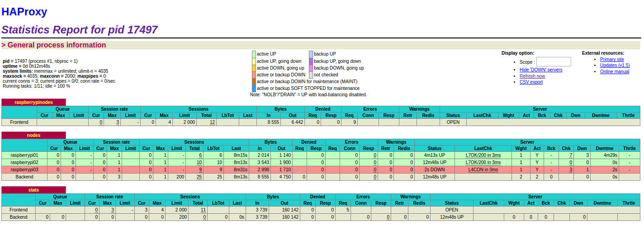The height and width of the screenshot is (230, 644).
Task: Select the raspberrypi02 server row name
Action: 24,162
